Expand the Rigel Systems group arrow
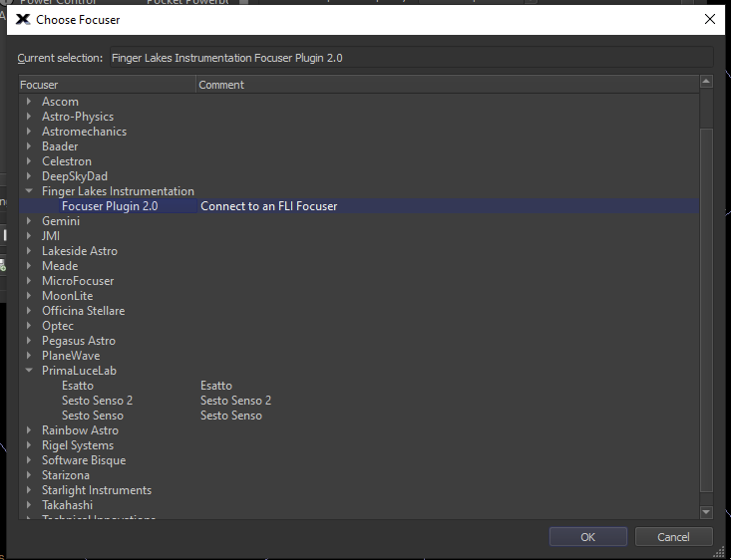The width and height of the screenshot is (731, 560). 29,445
